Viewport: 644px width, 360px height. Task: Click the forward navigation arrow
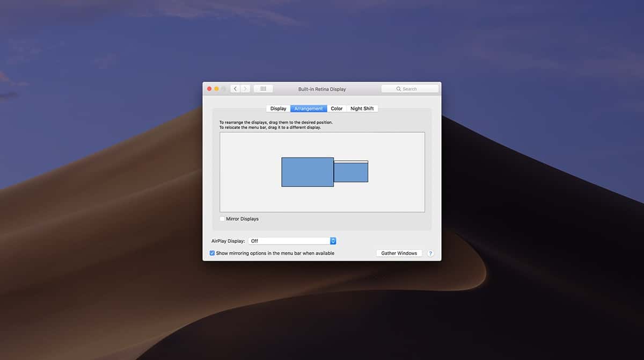tap(245, 88)
